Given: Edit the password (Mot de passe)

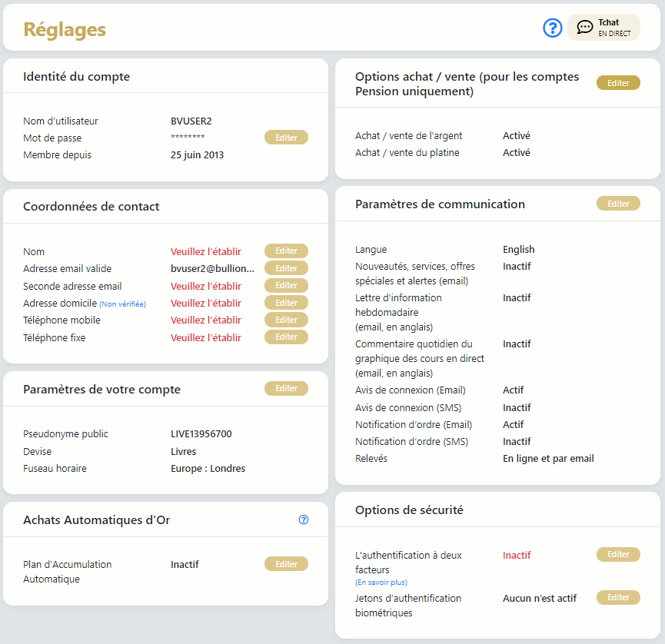Looking at the screenshot, I should tap(286, 138).
